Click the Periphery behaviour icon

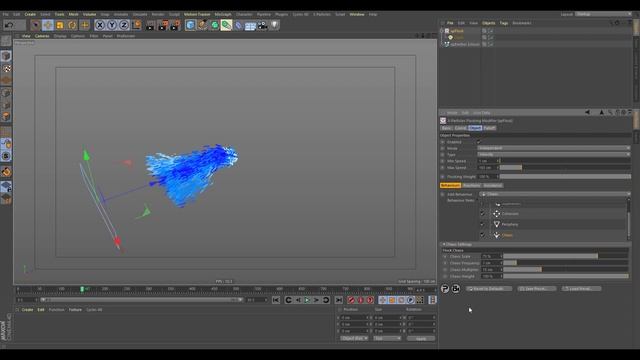(496, 224)
